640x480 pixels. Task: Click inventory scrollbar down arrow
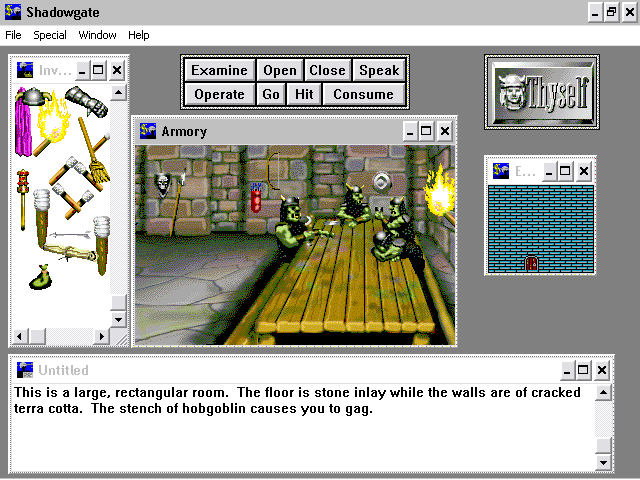coord(118,319)
